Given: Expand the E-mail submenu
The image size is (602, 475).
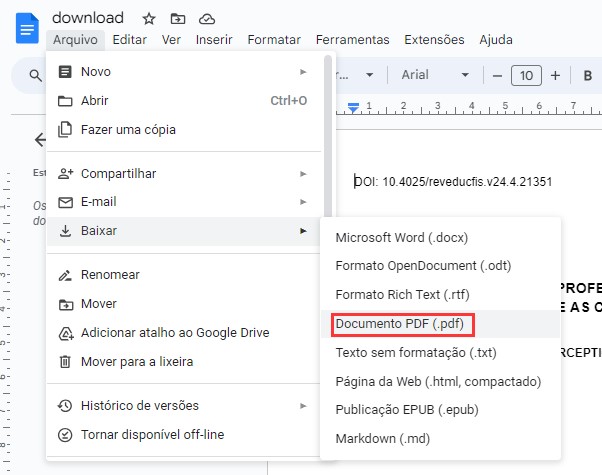Looking at the screenshot, I should 184,202.
